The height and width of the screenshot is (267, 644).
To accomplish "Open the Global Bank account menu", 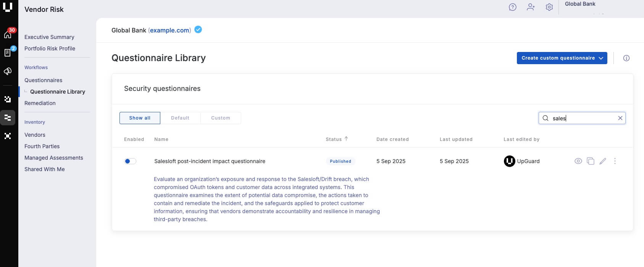I will coord(580,4).
